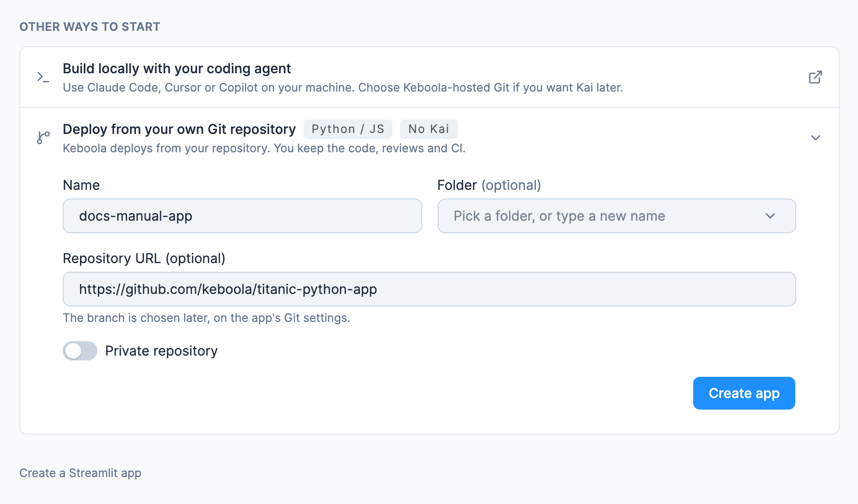The width and height of the screenshot is (858, 504).
Task: Open the Folder picker dropdown
Action: click(x=617, y=216)
